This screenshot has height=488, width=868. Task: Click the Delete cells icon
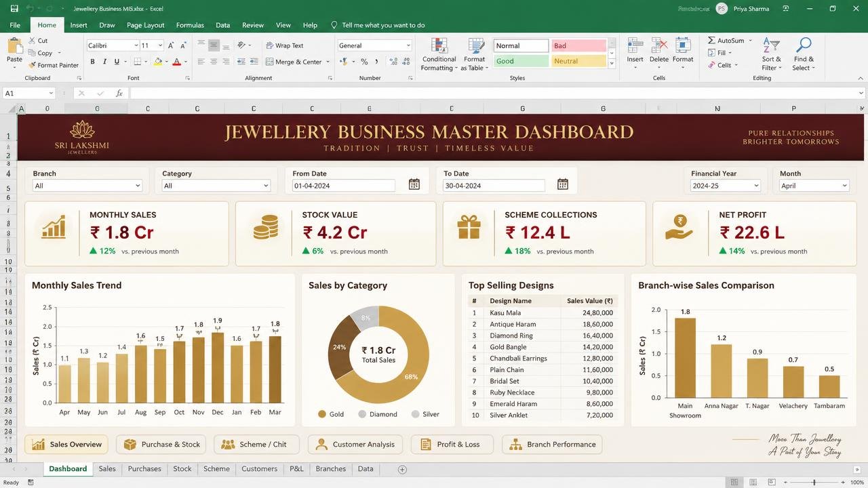659,46
